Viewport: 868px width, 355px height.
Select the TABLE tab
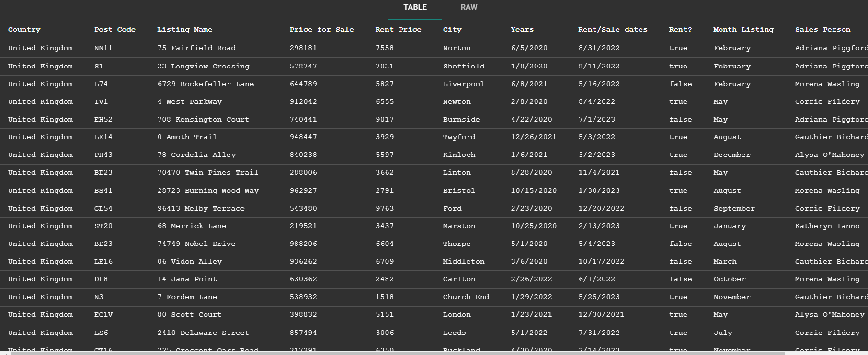point(415,7)
